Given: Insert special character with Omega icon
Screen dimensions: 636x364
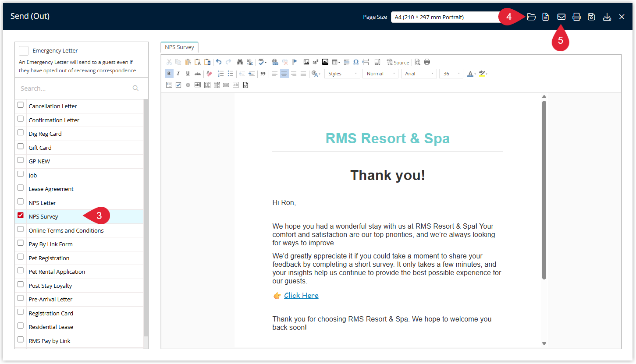Looking at the screenshot, I should (x=356, y=62).
